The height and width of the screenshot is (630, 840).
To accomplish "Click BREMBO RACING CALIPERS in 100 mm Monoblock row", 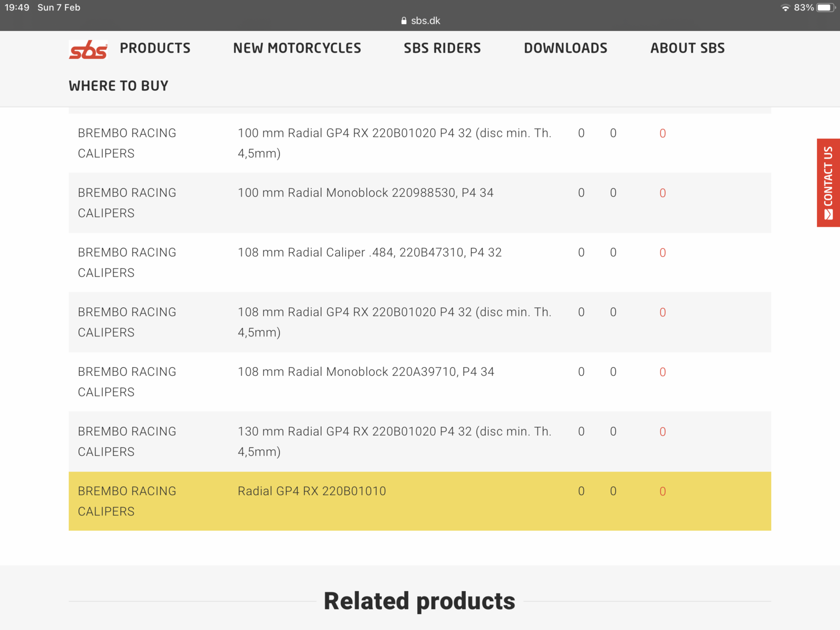I will coord(127,203).
